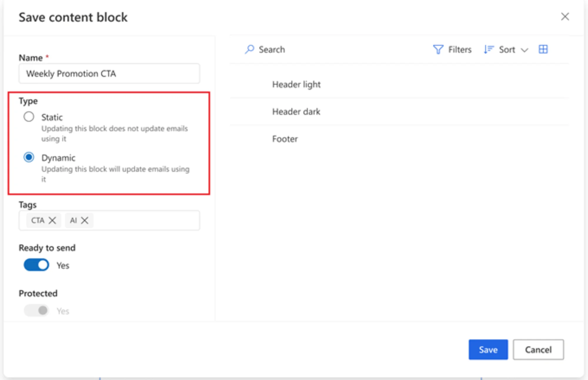Select the Static type radio button
The height and width of the screenshot is (380, 588).
tap(29, 117)
